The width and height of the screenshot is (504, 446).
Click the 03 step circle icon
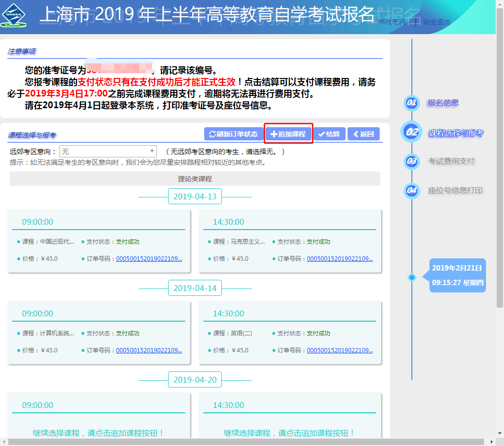pos(412,161)
